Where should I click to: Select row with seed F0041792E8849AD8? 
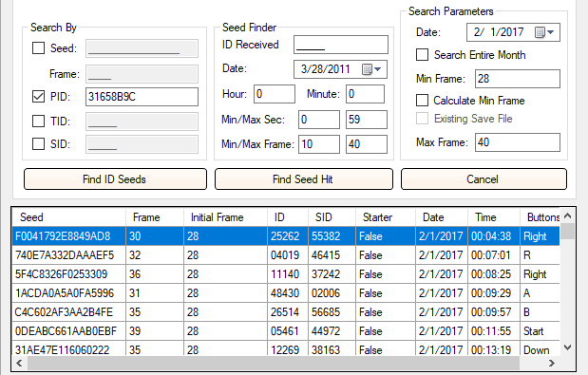[286, 236]
